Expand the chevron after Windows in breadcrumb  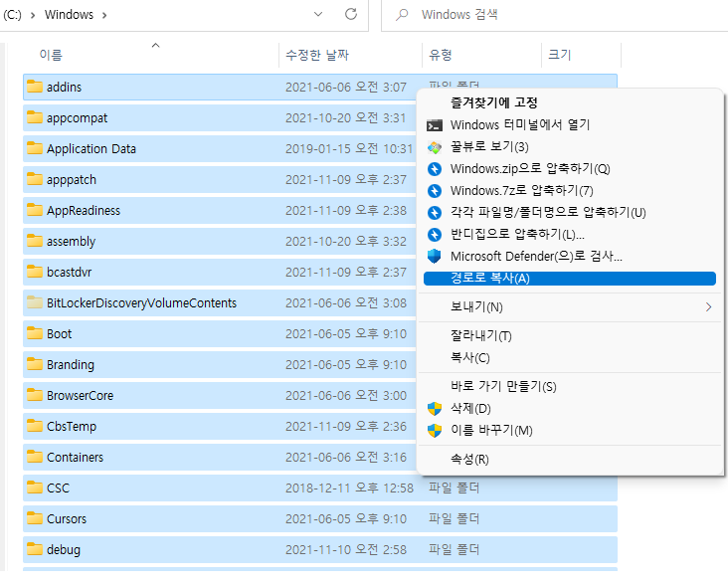(x=104, y=15)
